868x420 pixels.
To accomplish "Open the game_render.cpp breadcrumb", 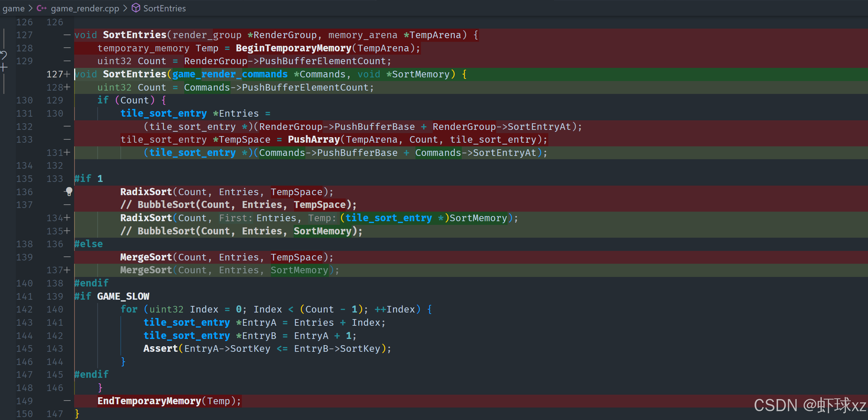I will click(x=85, y=8).
